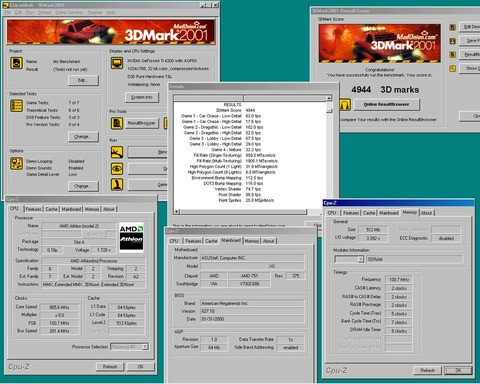Image resolution: width=480 pixels, height=384 pixels.
Task: Click the Save Project button in Overall Score window
Action: click(469, 41)
